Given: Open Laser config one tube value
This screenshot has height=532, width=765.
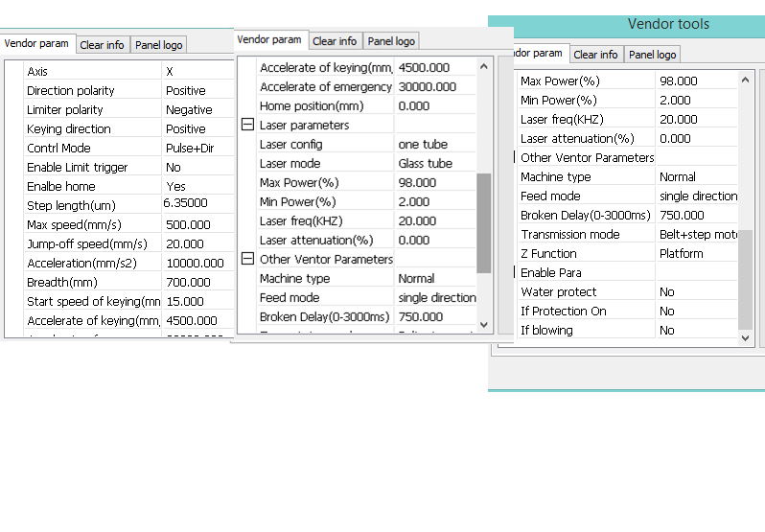Looking at the screenshot, I should coord(434,145).
